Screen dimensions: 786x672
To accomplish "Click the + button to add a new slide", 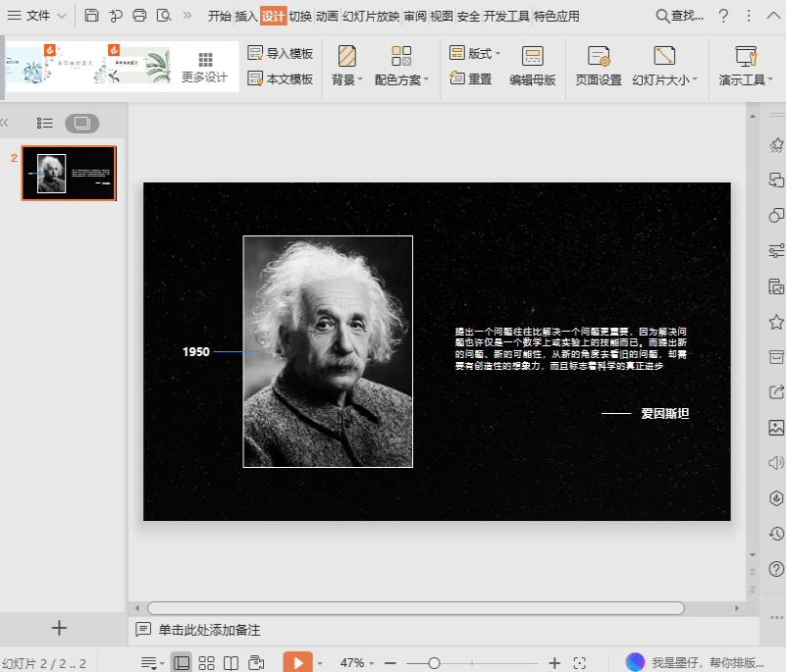I will (59, 628).
